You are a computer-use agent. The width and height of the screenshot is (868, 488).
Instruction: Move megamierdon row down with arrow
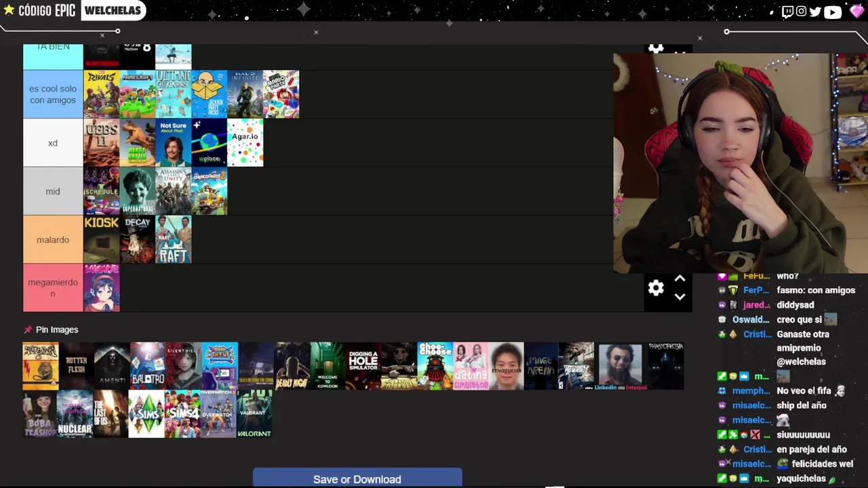(679, 297)
